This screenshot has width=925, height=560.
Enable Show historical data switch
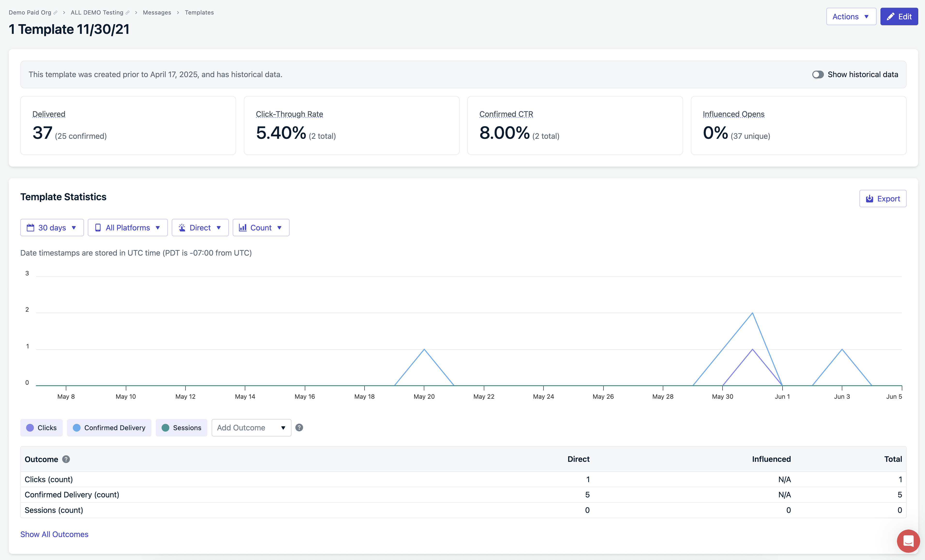[x=818, y=74]
